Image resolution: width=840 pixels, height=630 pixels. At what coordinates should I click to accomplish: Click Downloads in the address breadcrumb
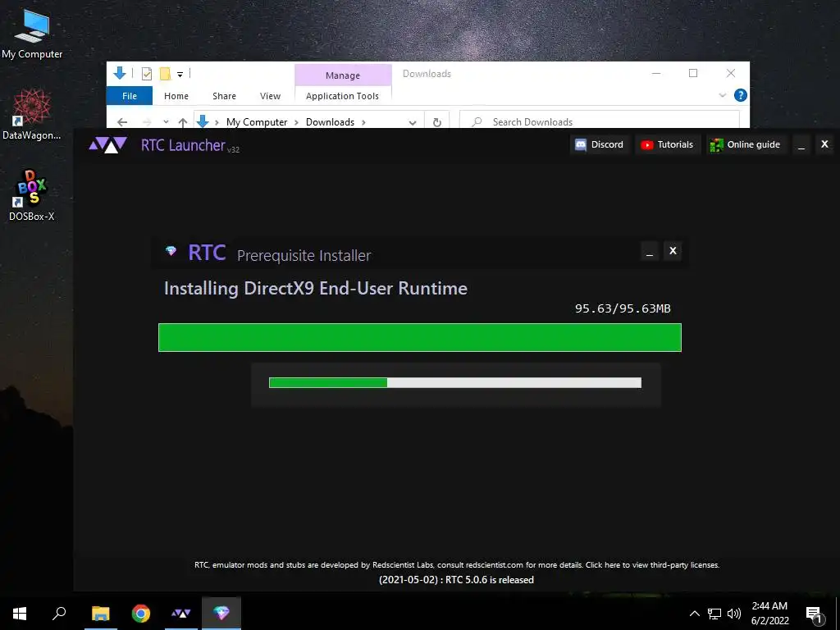point(330,122)
